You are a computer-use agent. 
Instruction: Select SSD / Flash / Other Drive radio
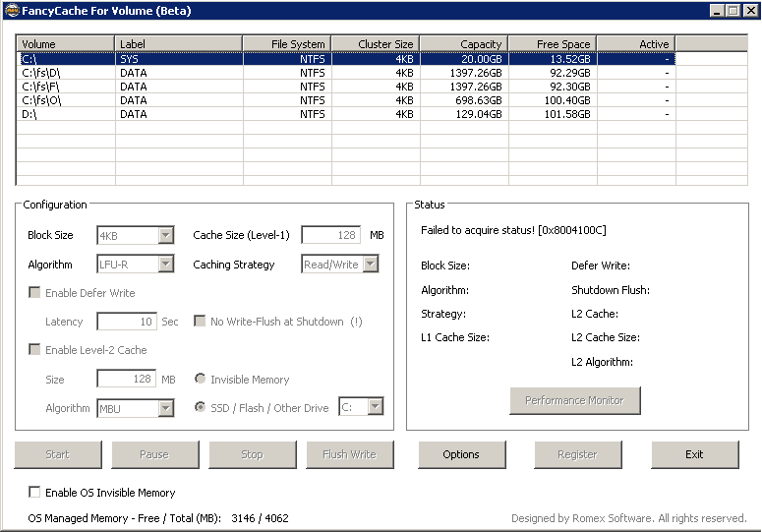tap(200, 407)
